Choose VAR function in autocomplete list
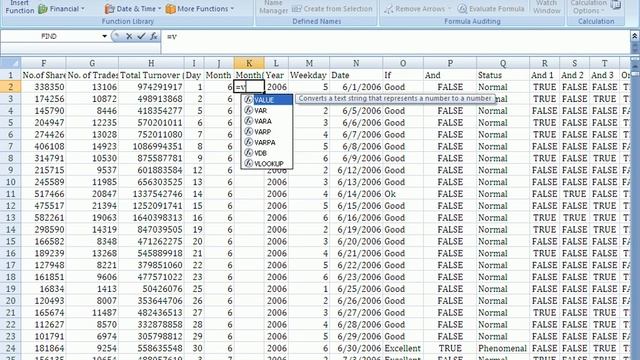 (x=267, y=111)
